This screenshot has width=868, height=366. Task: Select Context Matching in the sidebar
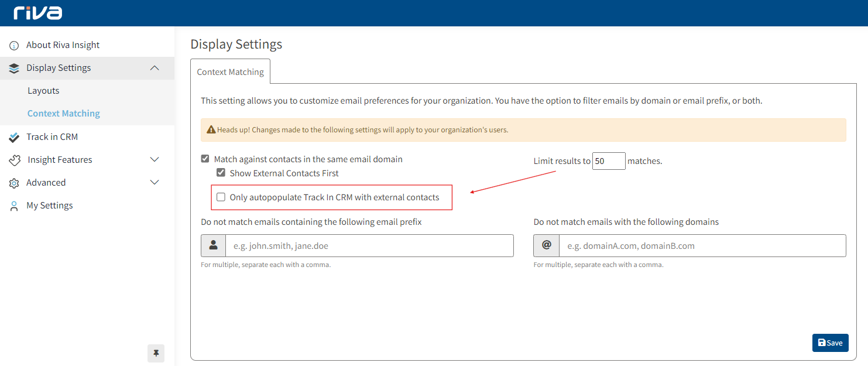tap(64, 114)
